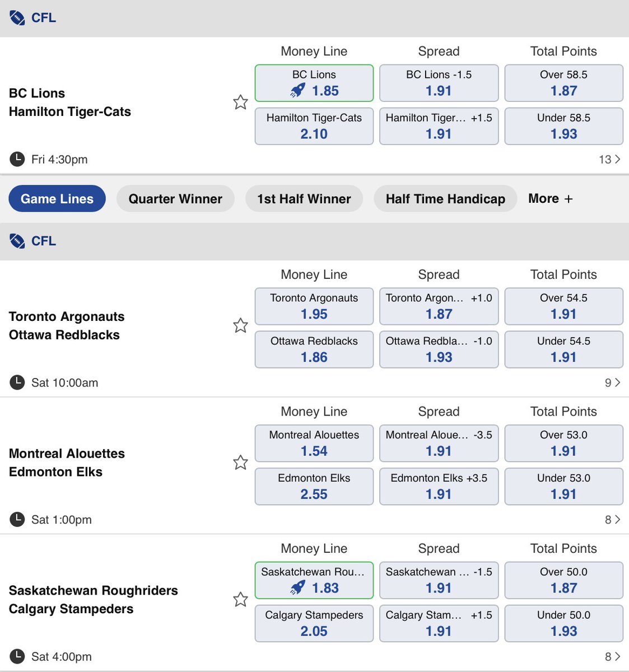Click clock icon beside Fri 4:30pm
629x672 pixels.
[17, 159]
